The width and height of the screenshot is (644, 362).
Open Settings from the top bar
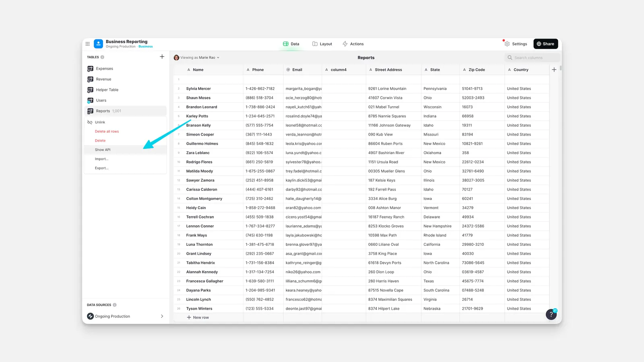click(x=516, y=44)
